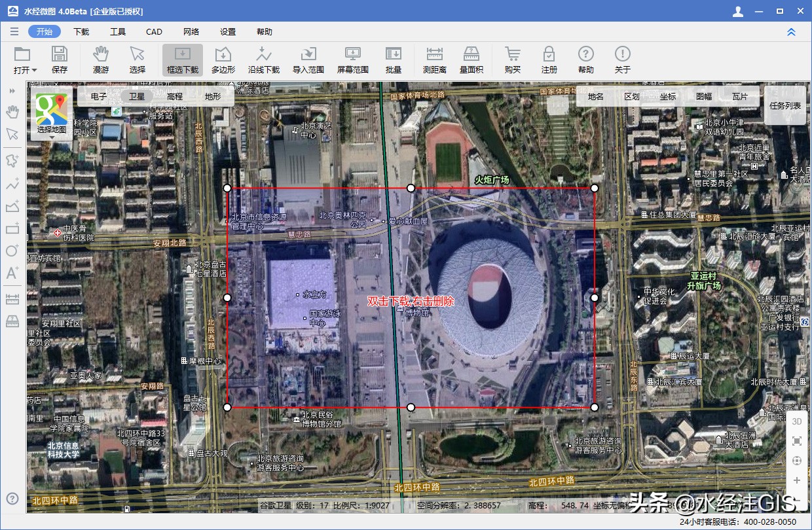812x530 pixels.
Task: Switch map type to Electronic (电子)
Action: (x=99, y=96)
